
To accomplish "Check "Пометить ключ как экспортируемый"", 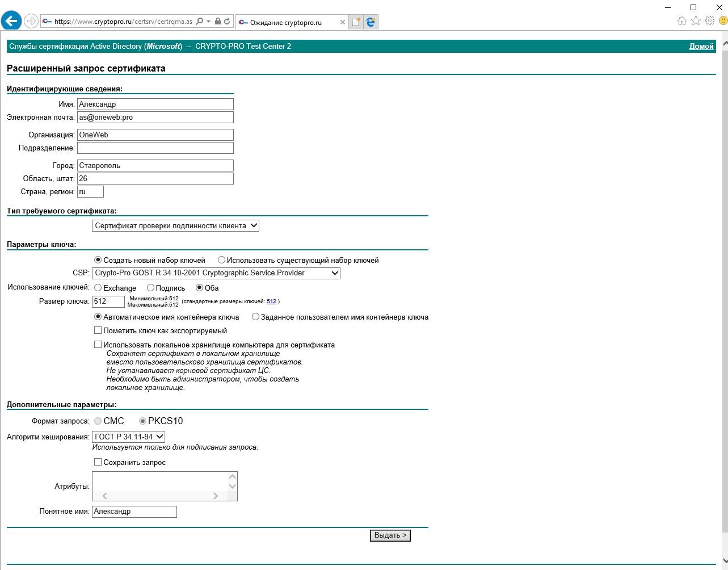I will pos(98,330).
